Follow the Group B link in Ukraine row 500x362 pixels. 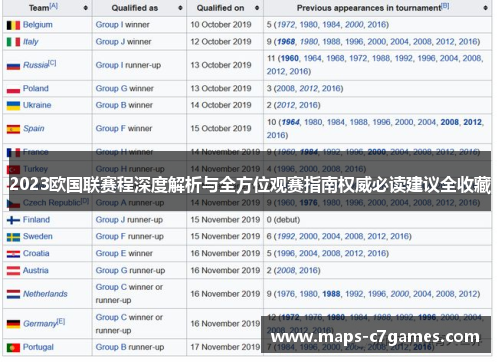(x=111, y=105)
